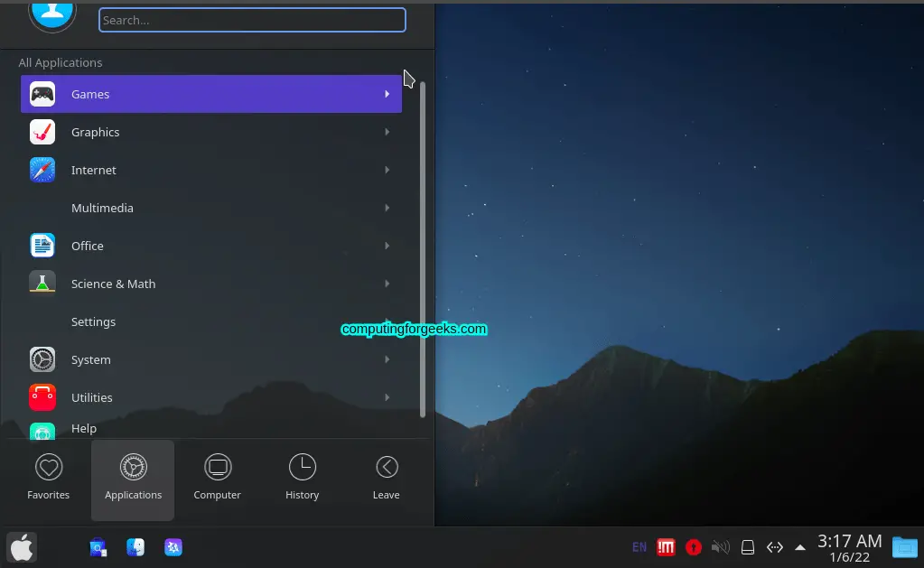Click the System gear icon
This screenshot has width=924, height=568.
click(42, 359)
